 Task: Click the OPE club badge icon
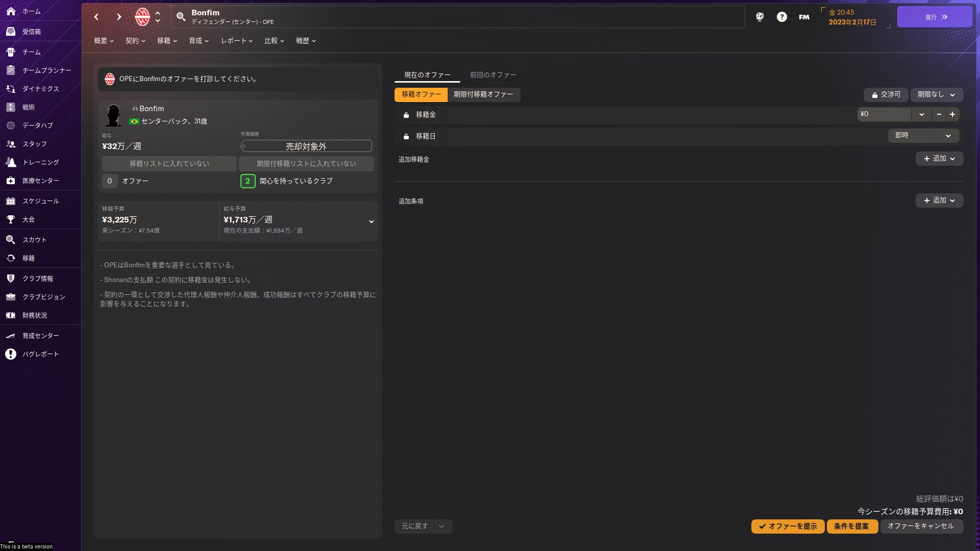pyautogui.click(x=142, y=17)
